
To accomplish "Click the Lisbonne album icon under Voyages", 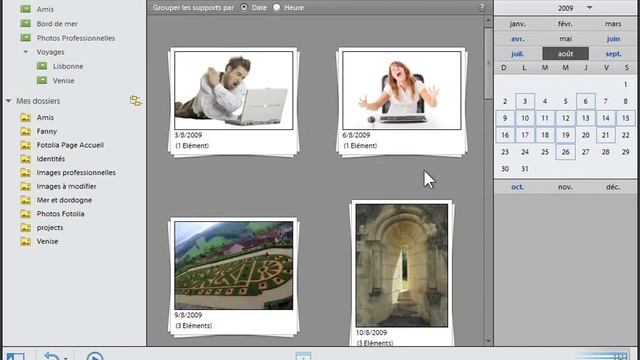I will [42, 66].
